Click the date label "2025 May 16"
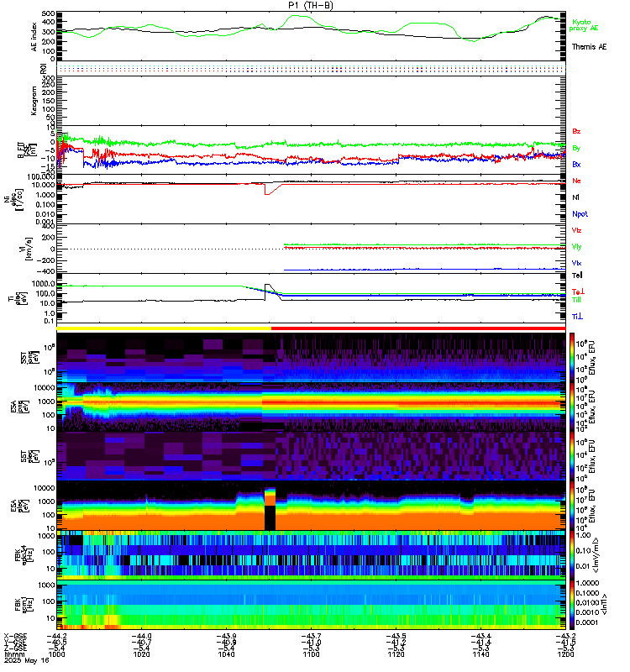 point(27,661)
